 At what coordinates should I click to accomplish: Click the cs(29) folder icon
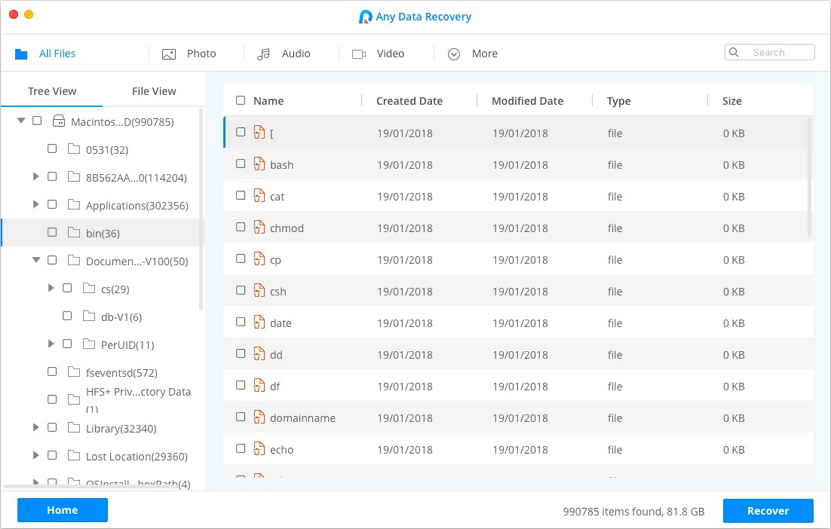click(89, 288)
